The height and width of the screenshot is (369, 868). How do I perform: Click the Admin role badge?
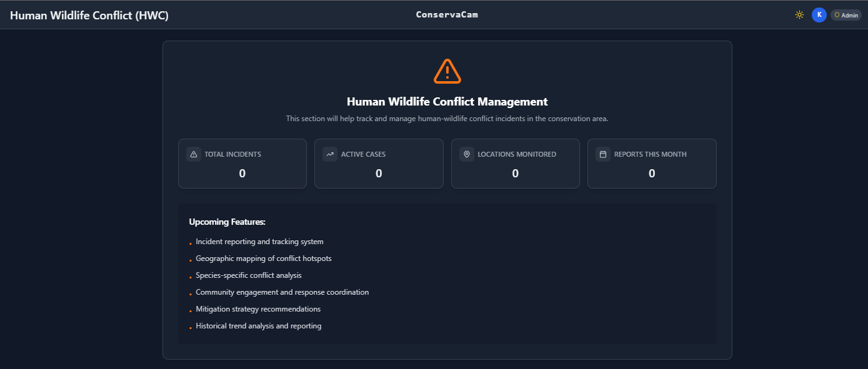(846, 15)
